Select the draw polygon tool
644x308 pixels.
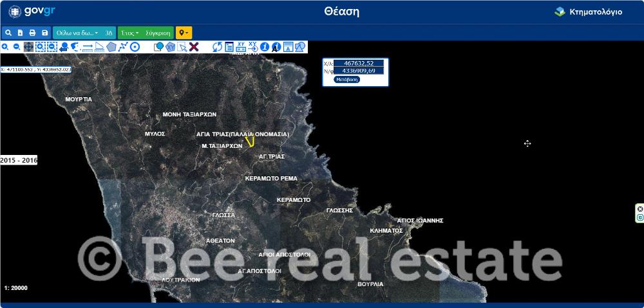[x=111, y=47]
